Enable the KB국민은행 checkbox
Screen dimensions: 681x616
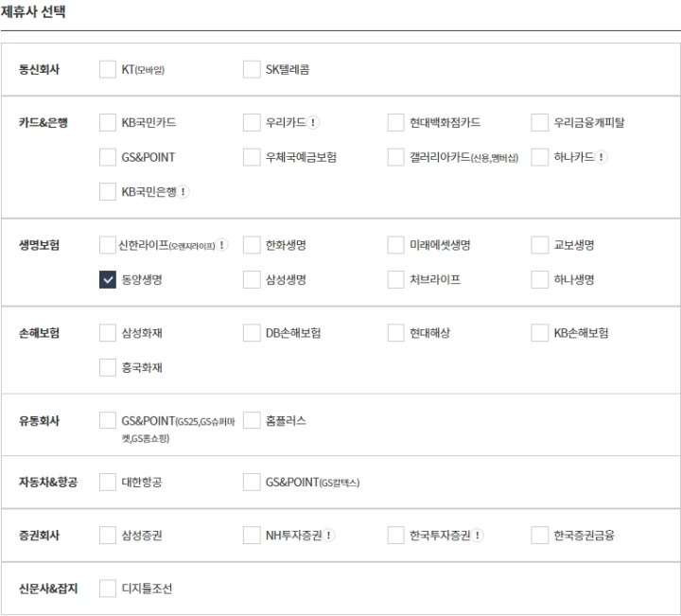click(108, 191)
